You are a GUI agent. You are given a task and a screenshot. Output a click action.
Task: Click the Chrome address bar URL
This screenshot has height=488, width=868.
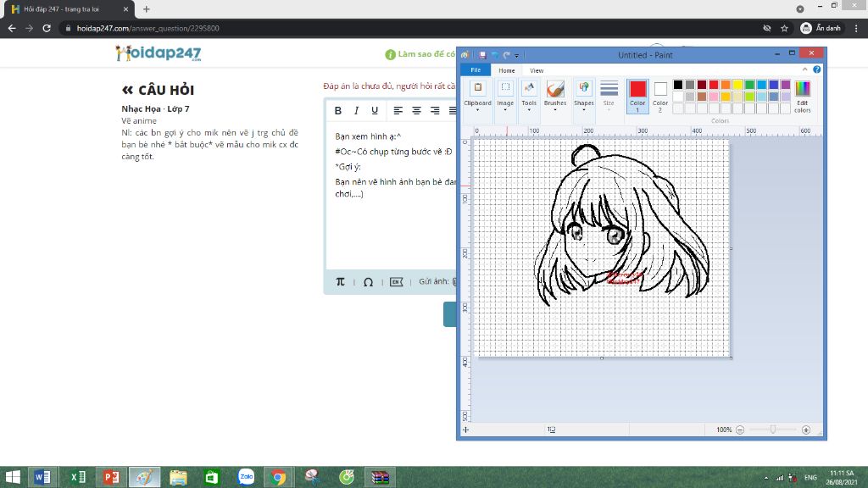pyautogui.click(x=147, y=28)
